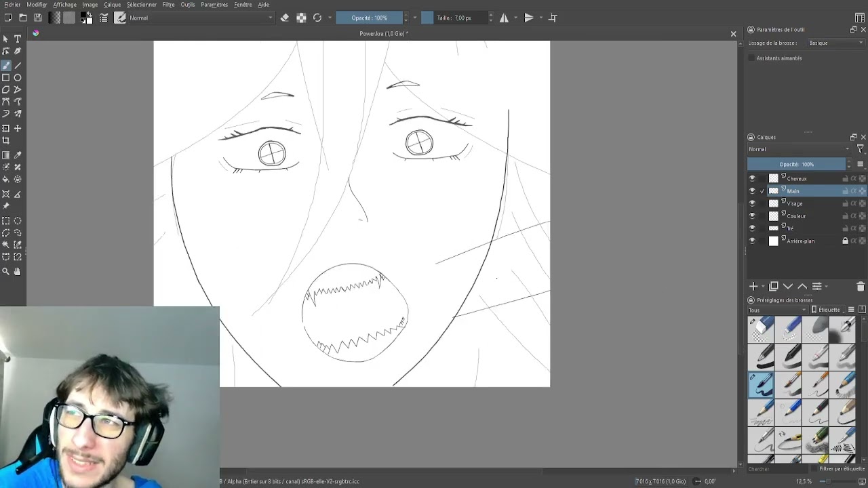
Task: Hide the Tré layer
Action: 752,228
